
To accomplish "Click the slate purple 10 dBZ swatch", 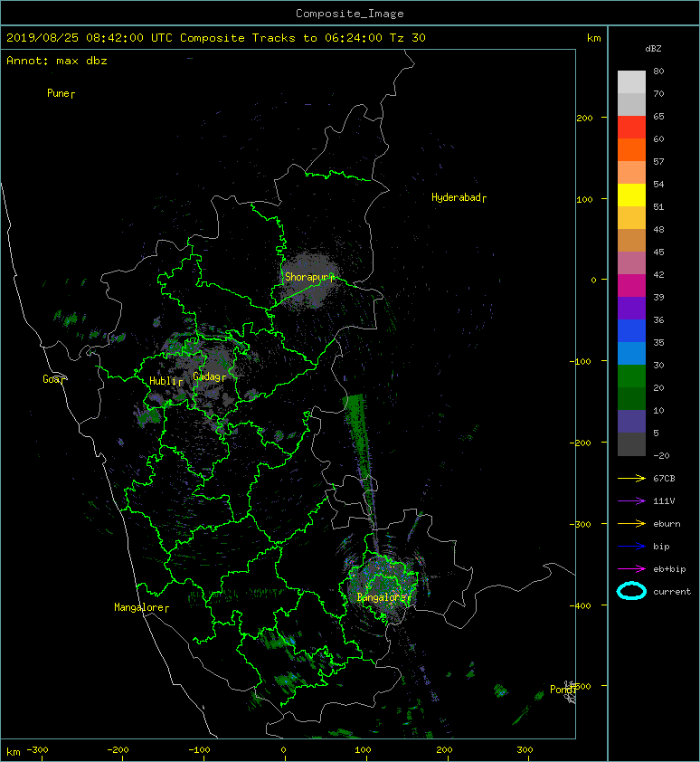I will [631, 421].
